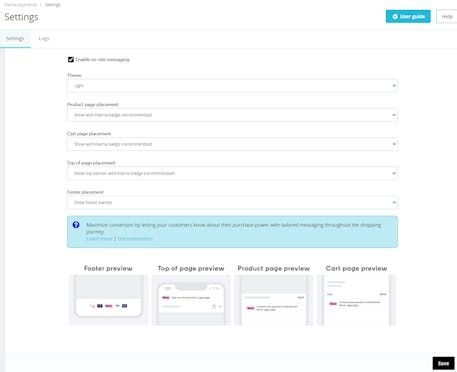This screenshot has height=372, width=457.
Task: Click the Help button
Action: (447, 16)
